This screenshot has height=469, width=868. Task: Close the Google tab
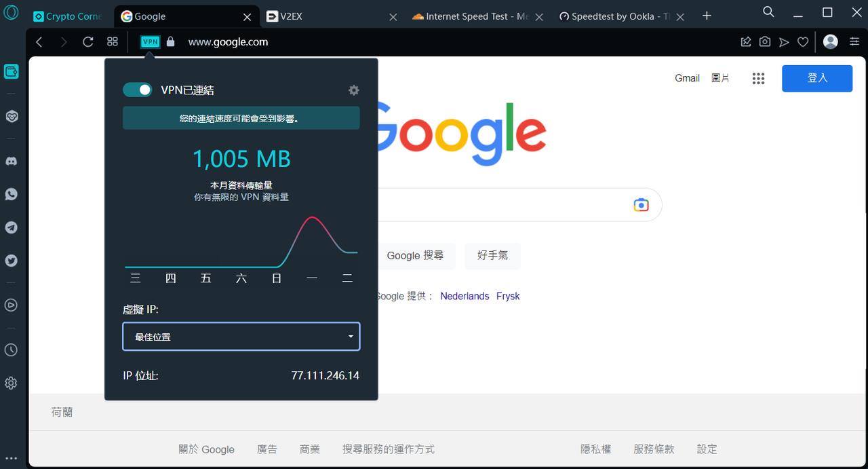[248, 17]
